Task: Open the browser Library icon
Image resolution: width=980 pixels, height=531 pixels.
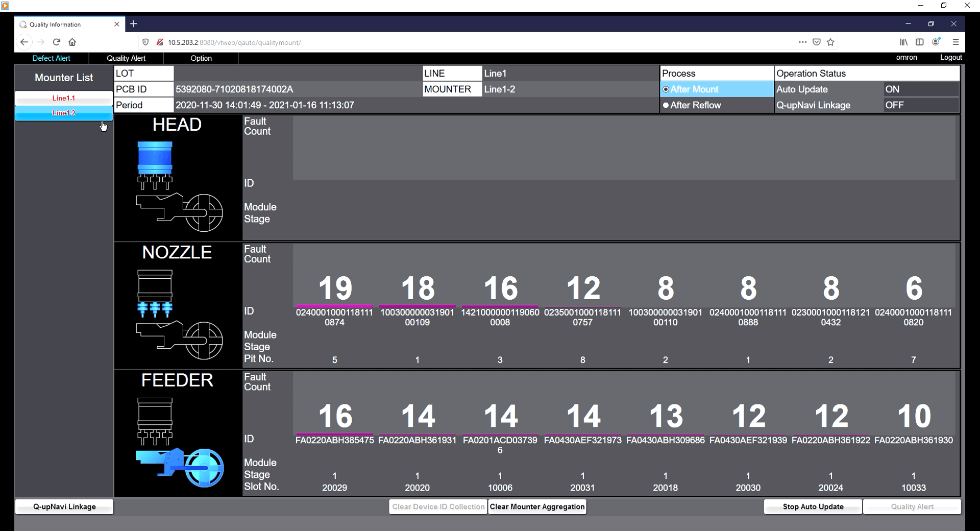Action: [904, 42]
